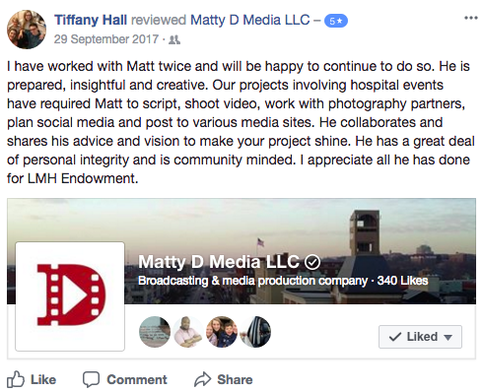483x392 pixels.
Task: Open Matty D Media LLC page title
Action: pyautogui.click(x=219, y=262)
